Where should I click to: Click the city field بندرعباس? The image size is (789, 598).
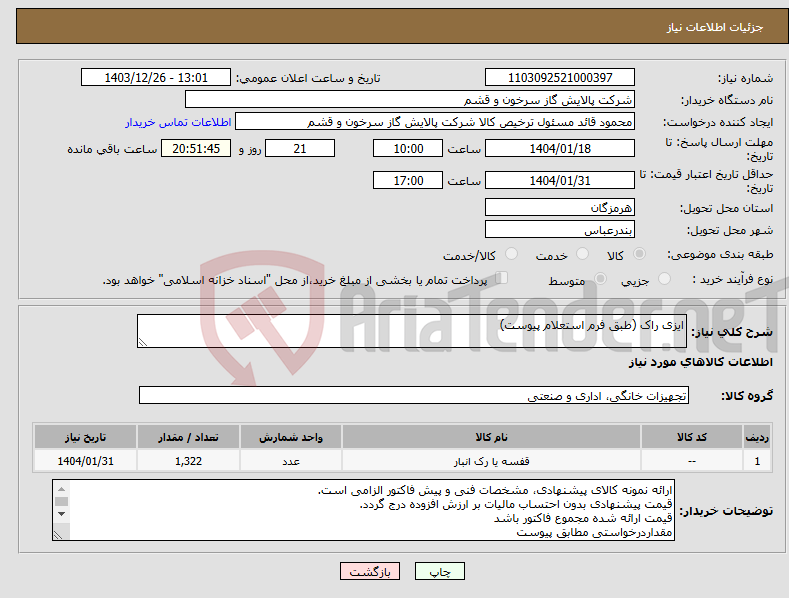click(x=560, y=230)
